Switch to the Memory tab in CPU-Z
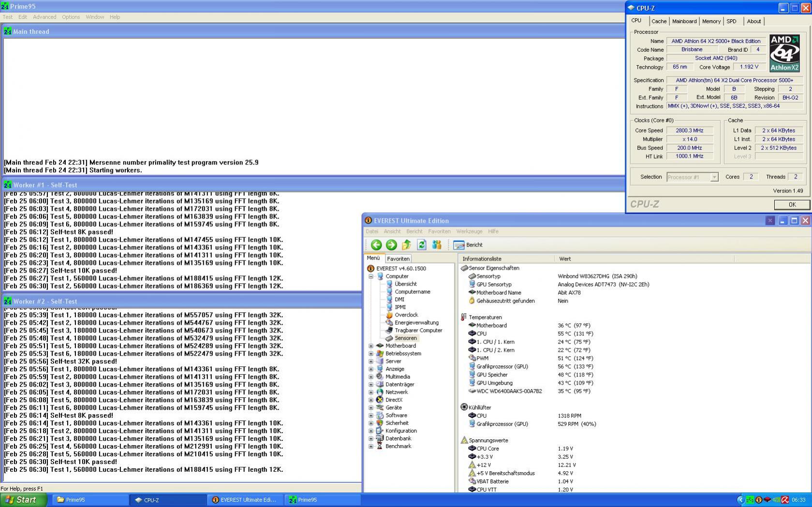Viewport: 812px width, 507px height. tap(711, 21)
